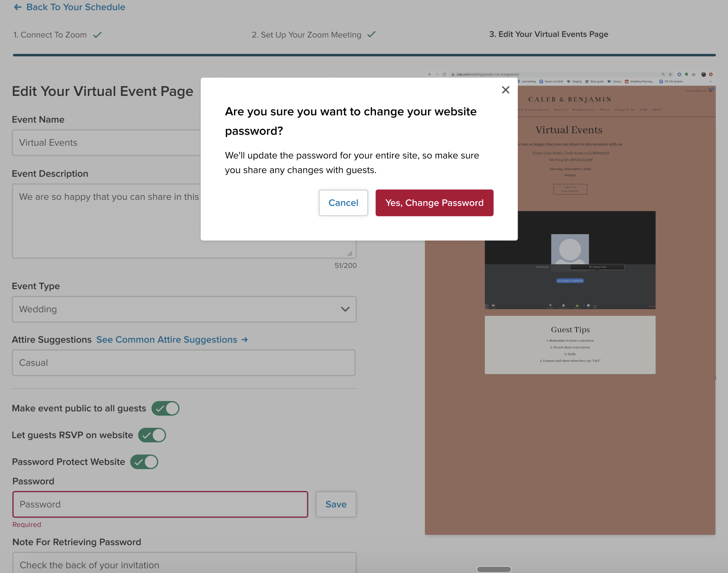Click Cancel in the dialog
728x573 pixels.
click(x=343, y=203)
